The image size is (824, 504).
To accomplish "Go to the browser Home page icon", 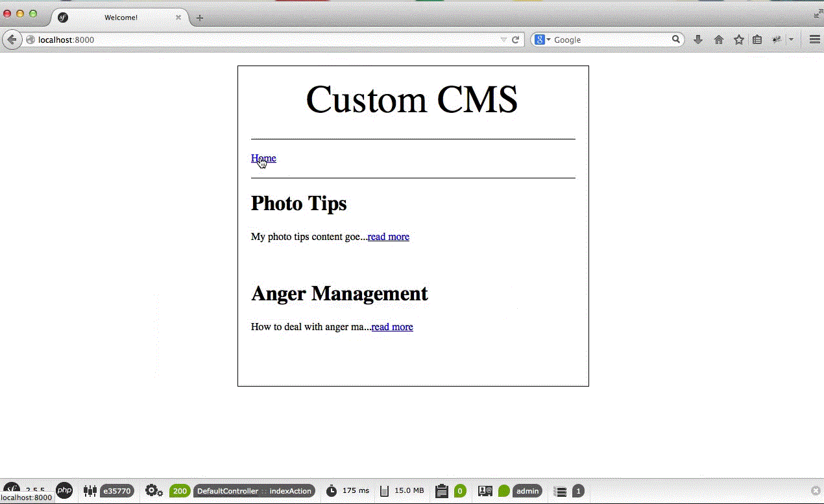I will (x=718, y=40).
